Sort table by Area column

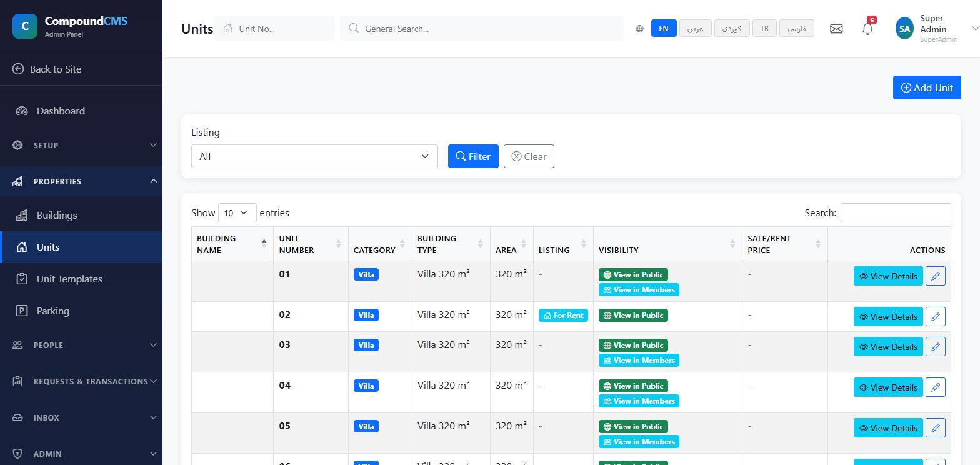[x=512, y=244]
